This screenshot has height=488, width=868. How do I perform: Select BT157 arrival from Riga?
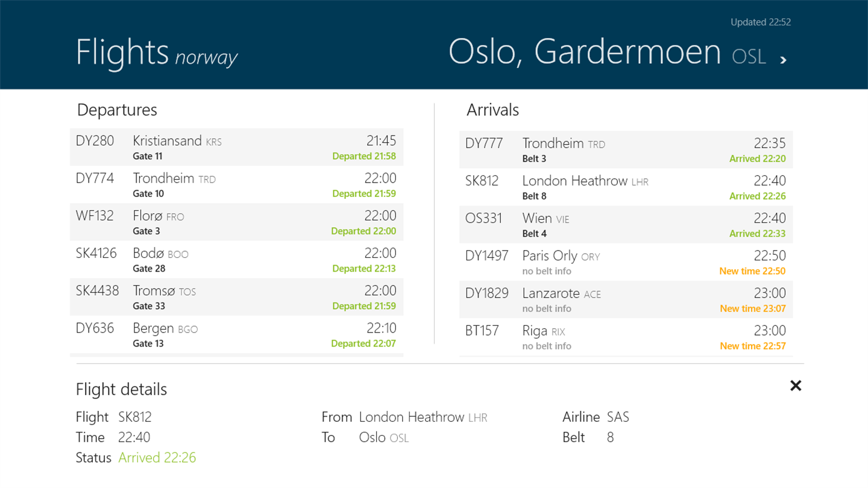pos(626,337)
